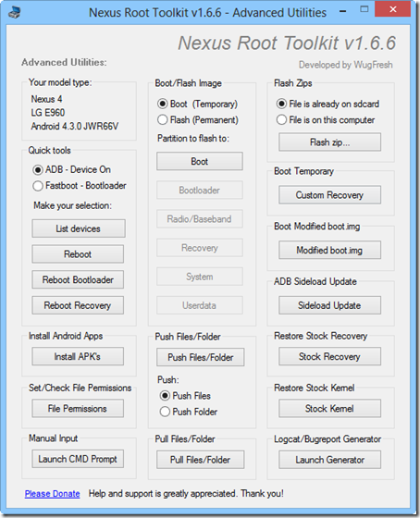
Task: Minimize the Advanced Utilities window
Action: tap(343, 11)
